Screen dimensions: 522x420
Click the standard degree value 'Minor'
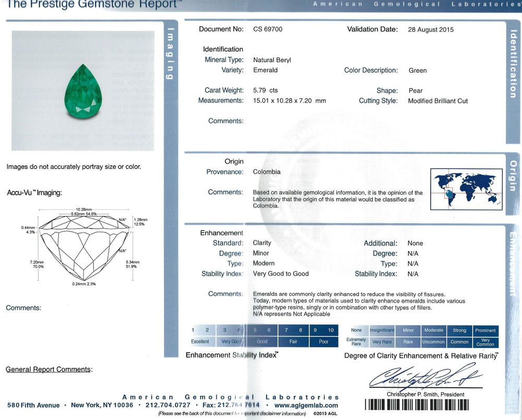click(260, 253)
